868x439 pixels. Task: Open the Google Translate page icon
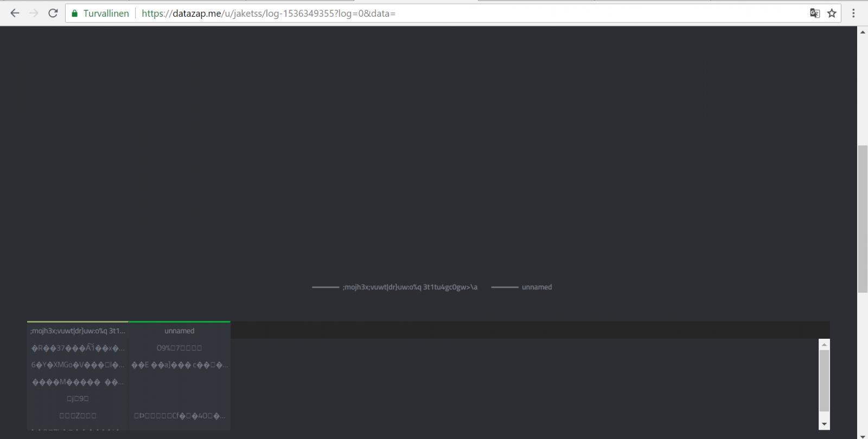coord(814,14)
